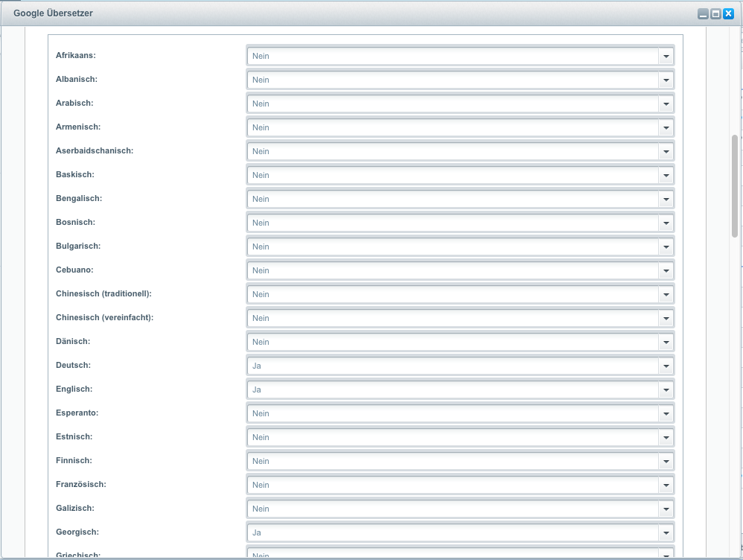Maximize the Google Übersetzer window

715,13
